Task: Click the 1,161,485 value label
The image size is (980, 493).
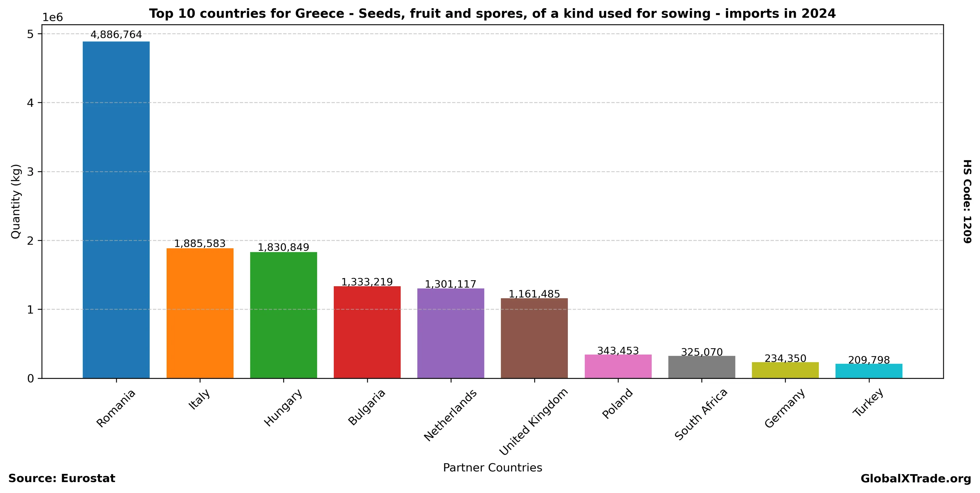Action: (534, 294)
